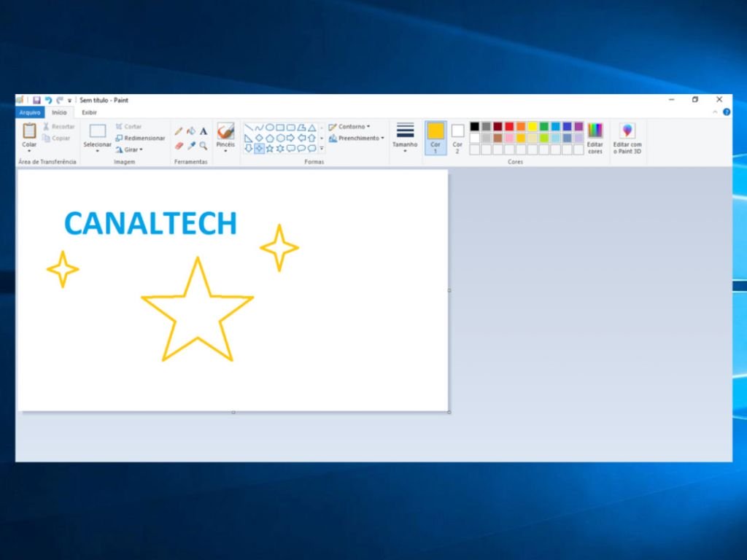Click the Undo arrow in title bar

(x=48, y=100)
